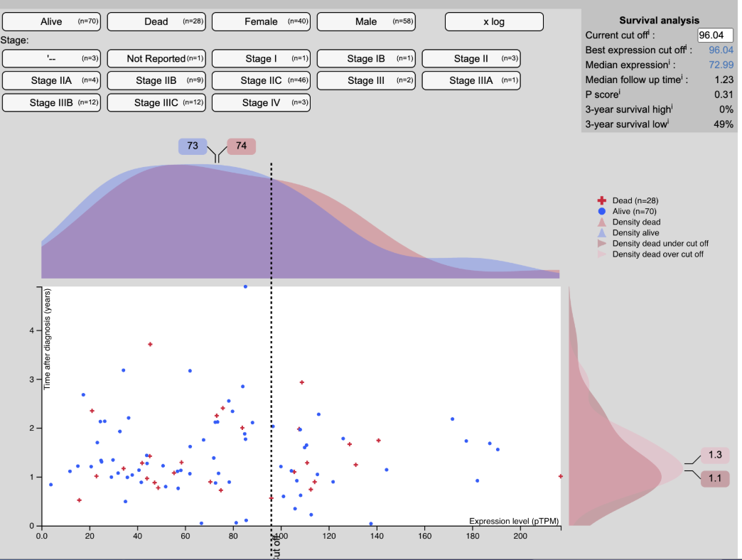Click the Median follow up time value 1.23
The image size is (742, 560).
click(724, 80)
